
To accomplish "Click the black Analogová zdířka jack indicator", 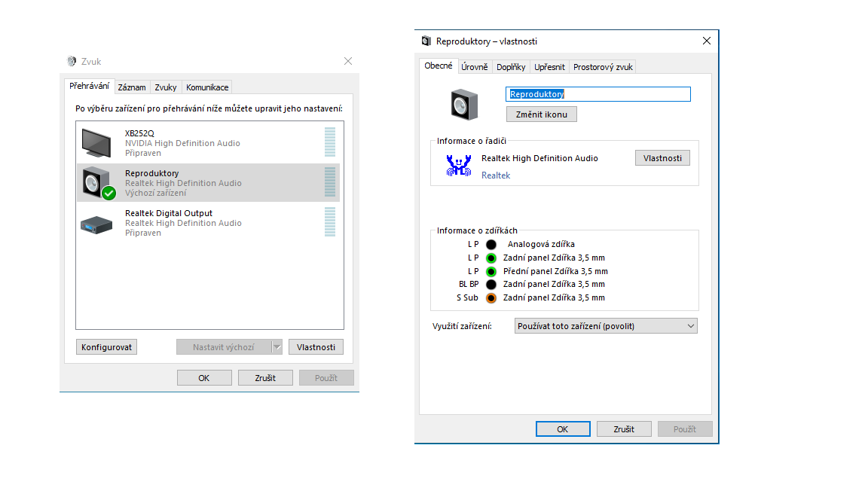I will 491,244.
